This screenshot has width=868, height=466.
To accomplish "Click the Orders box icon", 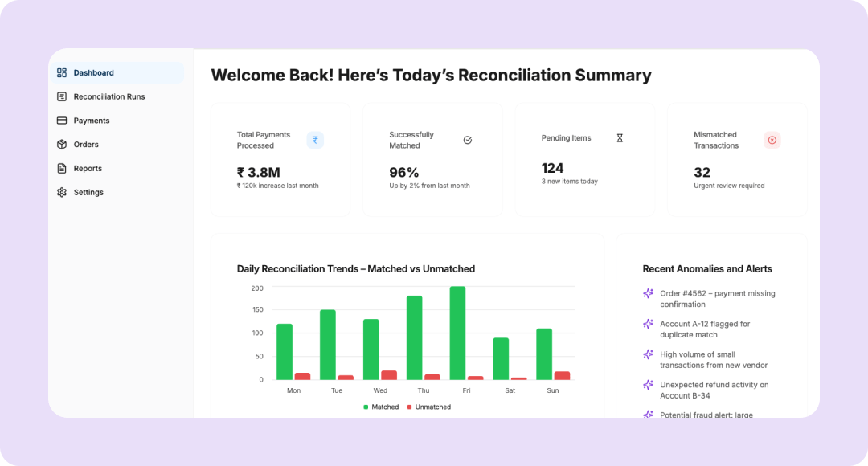I will point(62,145).
